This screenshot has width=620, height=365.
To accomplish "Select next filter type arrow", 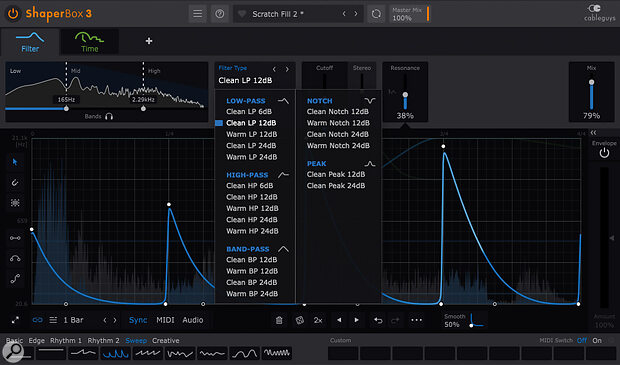I will coord(287,69).
